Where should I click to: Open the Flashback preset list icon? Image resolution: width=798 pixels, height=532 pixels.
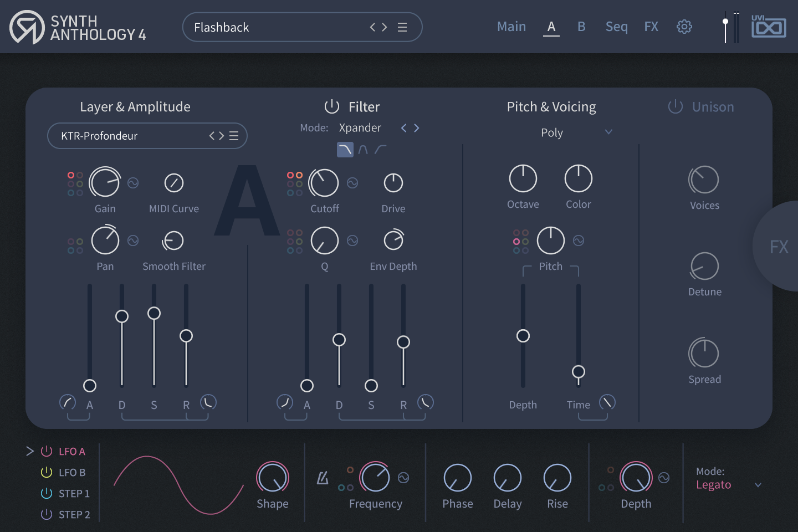[x=402, y=27]
